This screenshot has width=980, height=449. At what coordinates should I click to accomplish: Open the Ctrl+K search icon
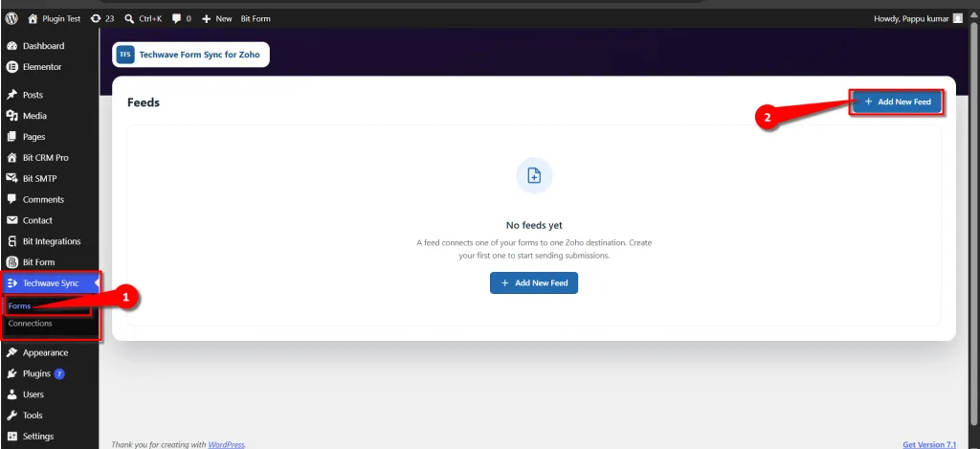click(129, 19)
